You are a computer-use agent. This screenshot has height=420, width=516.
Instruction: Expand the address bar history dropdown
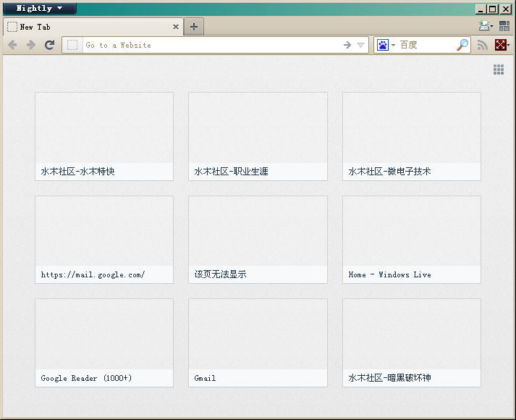click(x=360, y=45)
